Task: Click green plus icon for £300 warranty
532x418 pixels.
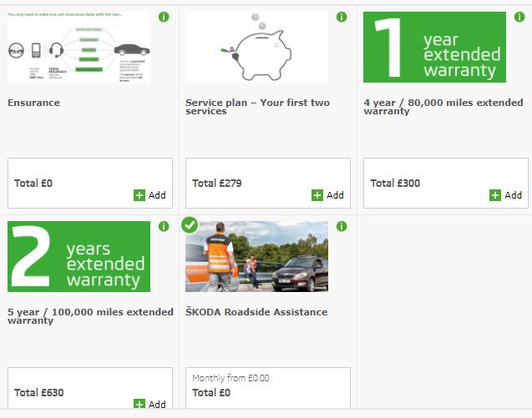Action: tap(495, 195)
